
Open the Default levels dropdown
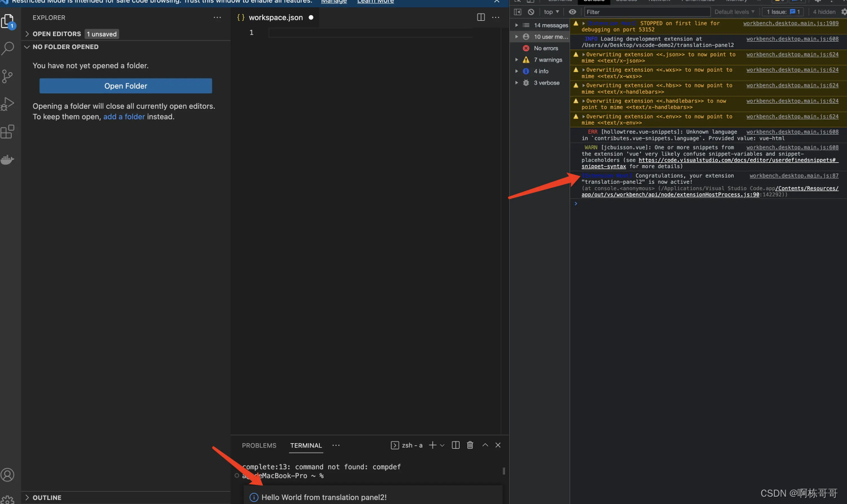tap(734, 12)
